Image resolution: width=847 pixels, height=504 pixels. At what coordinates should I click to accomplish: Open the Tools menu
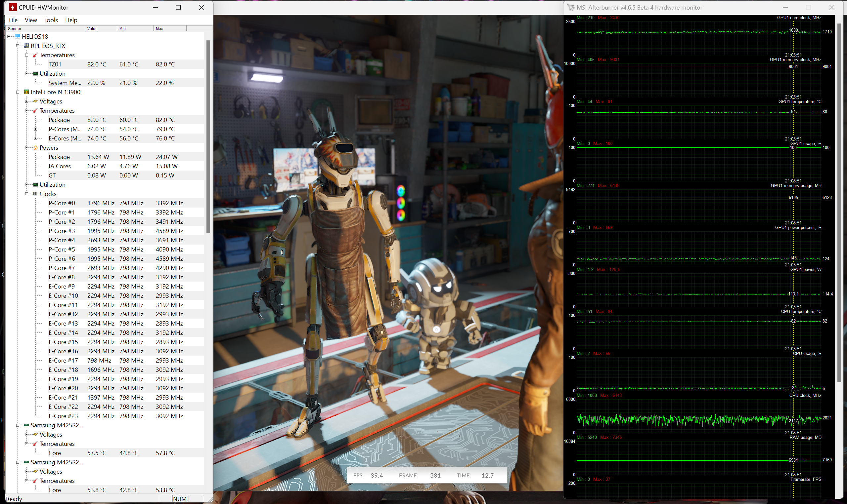[x=51, y=20]
